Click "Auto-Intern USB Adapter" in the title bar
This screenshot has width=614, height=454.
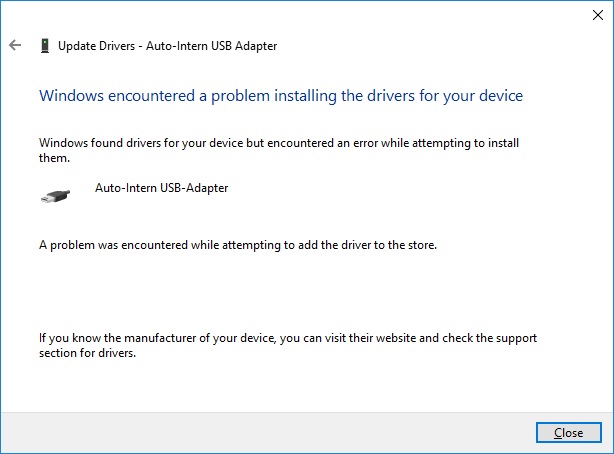[x=214, y=46]
